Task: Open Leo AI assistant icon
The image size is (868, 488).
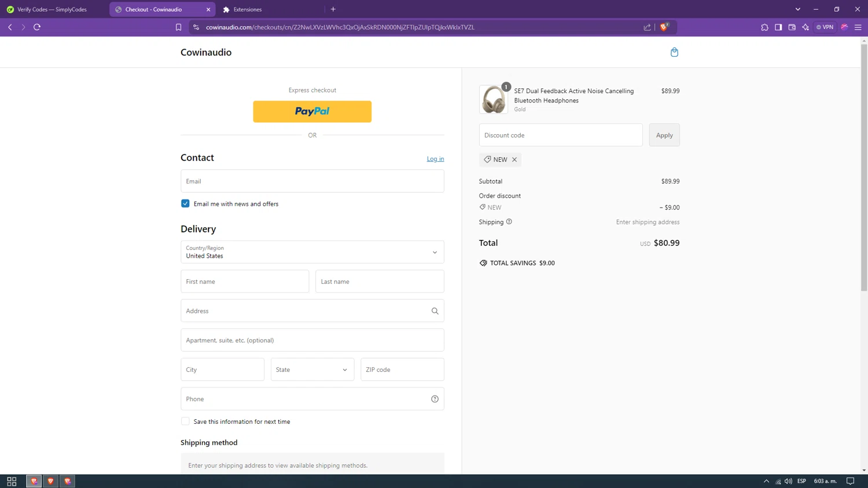Action: [x=806, y=27]
